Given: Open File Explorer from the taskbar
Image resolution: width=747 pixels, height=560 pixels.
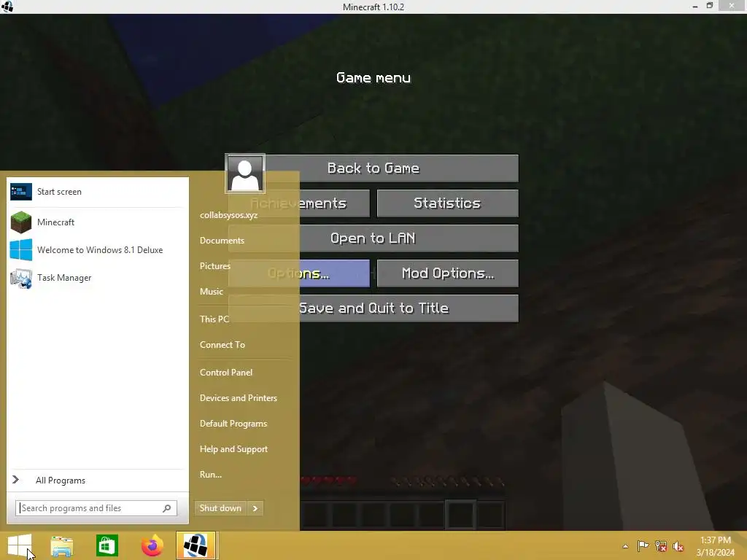Looking at the screenshot, I should click(x=62, y=546).
